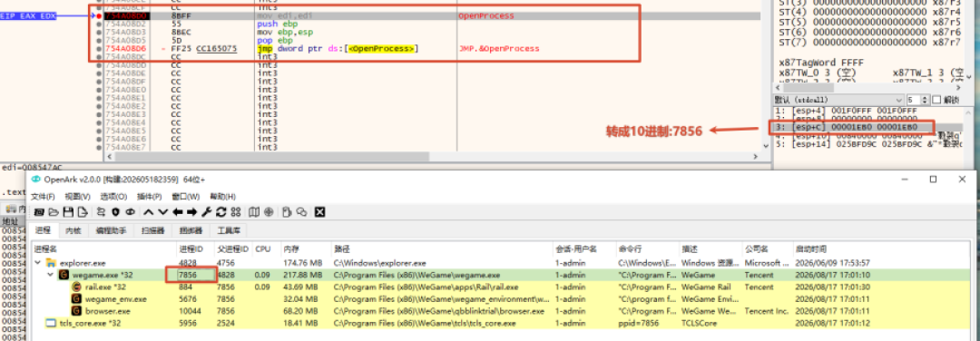Collapse the wegame.exe tree node

51,275
